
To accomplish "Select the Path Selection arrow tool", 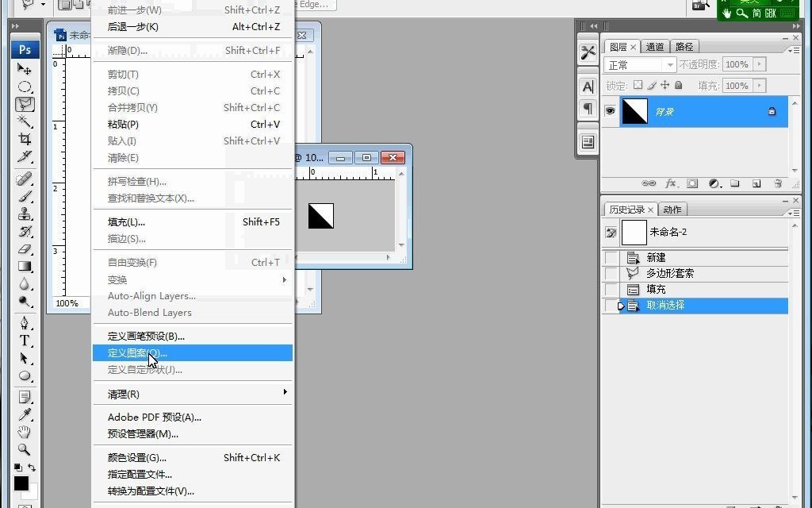I will tap(25, 358).
